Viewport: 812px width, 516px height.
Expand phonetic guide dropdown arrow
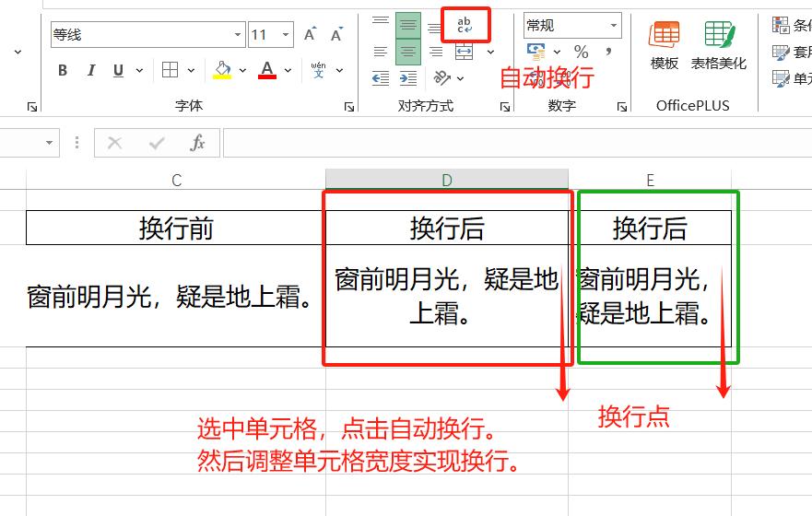pos(340,70)
